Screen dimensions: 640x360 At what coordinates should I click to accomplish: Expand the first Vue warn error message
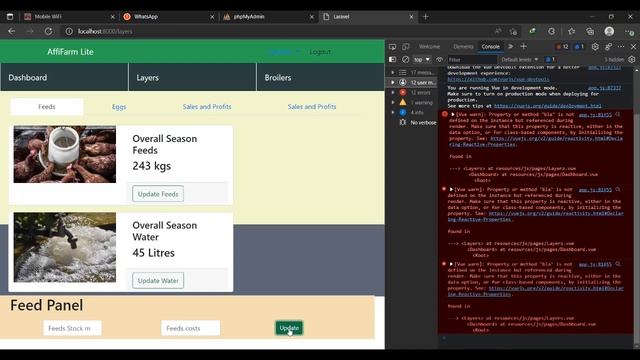click(x=453, y=115)
